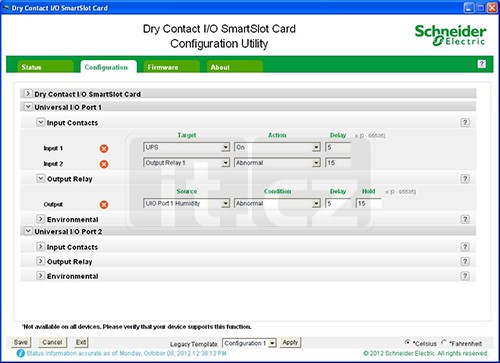Click the Save button
Screen dimensions: 500x363
pos(21,342)
